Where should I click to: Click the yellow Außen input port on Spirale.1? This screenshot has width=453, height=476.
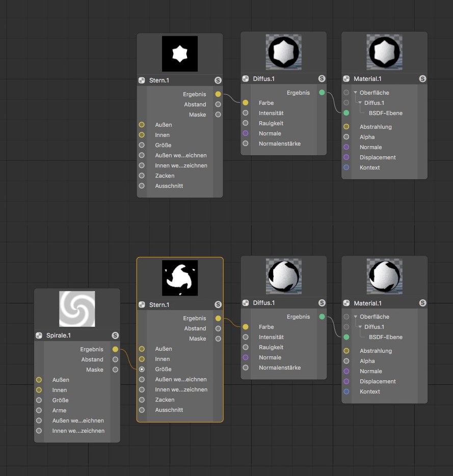pyautogui.click(x=39, y=380)
